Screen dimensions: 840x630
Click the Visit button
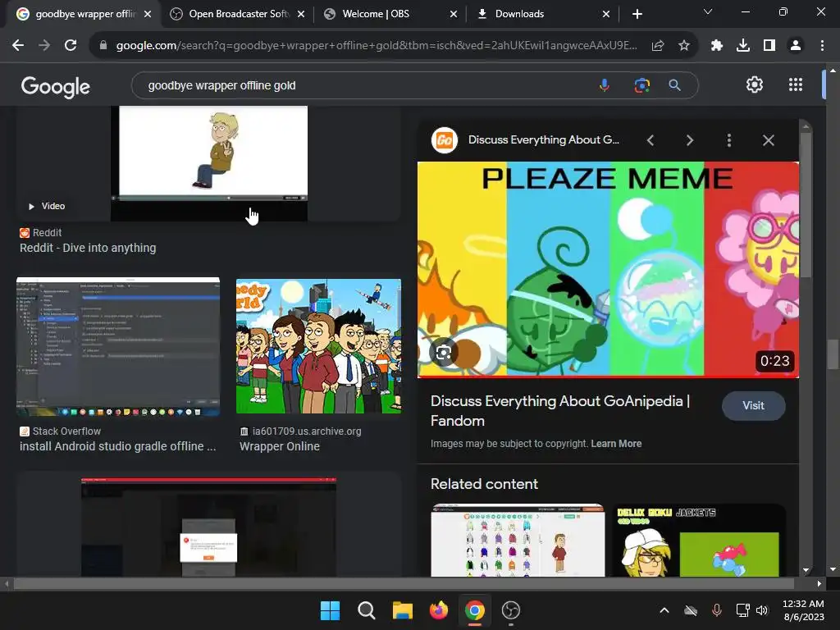point(753,405)
